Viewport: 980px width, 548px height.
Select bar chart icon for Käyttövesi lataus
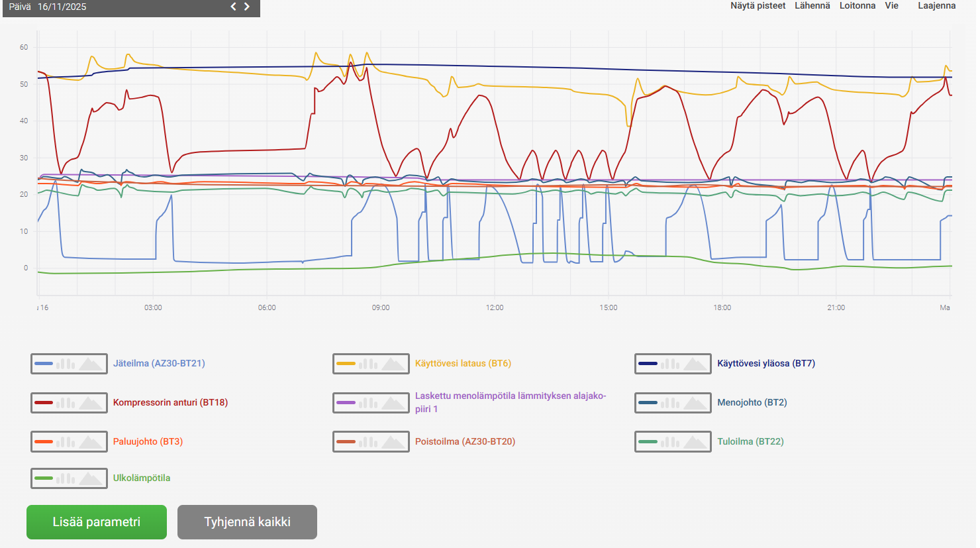tap(367, 364)
